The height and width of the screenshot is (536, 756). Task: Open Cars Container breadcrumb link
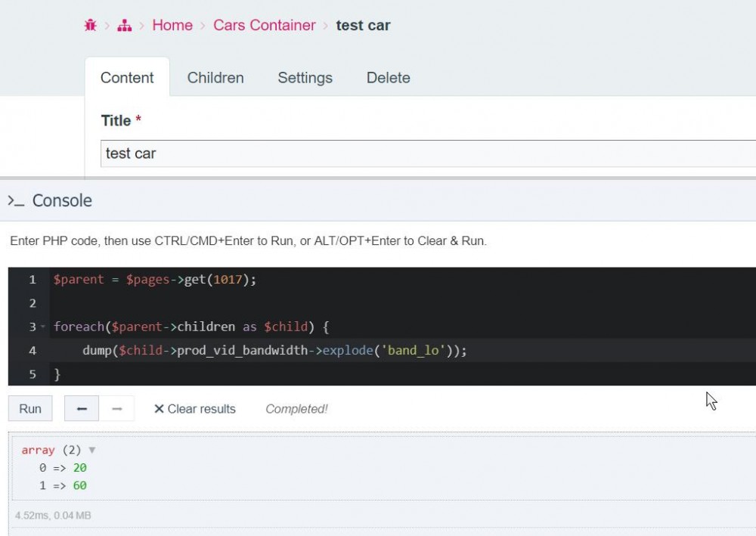click(x=265, y=26)
